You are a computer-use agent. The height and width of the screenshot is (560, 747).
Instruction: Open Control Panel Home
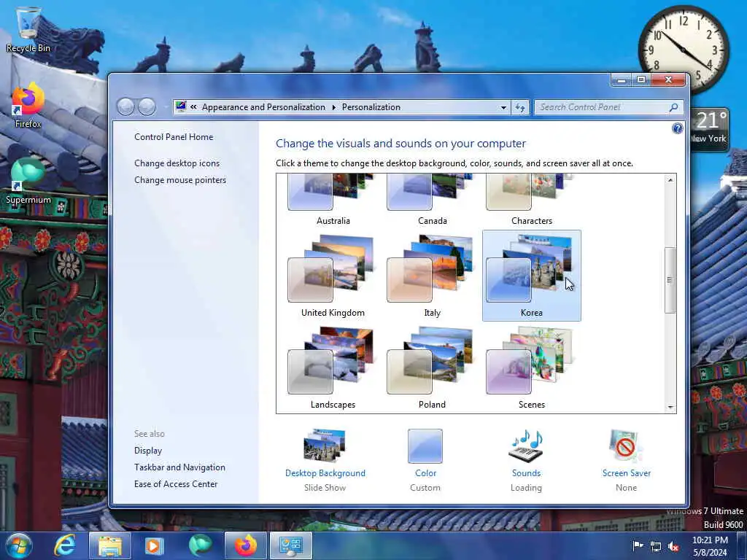click(x=174, y=137)
